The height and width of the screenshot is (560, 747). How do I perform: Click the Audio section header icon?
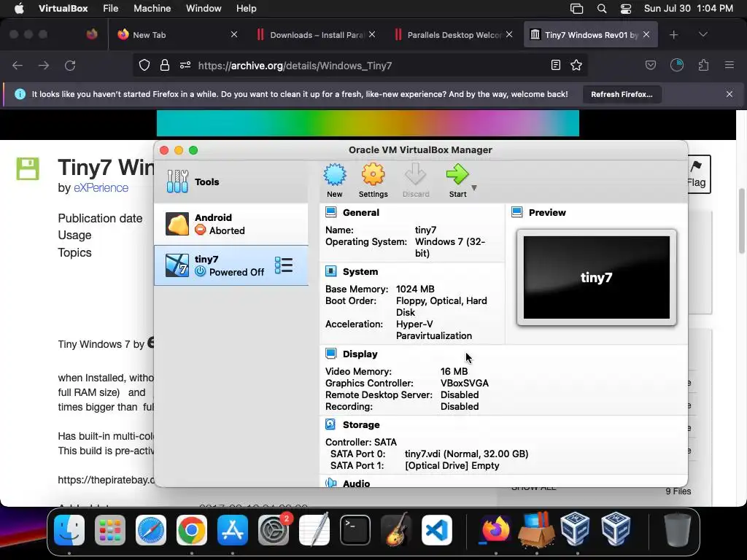pos(330,483)
